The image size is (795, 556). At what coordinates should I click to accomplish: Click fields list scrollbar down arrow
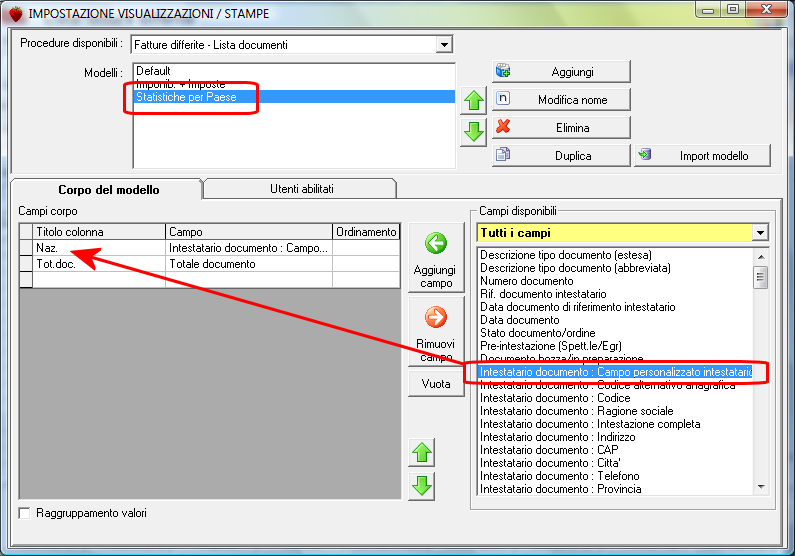click(x=761, y=487)
